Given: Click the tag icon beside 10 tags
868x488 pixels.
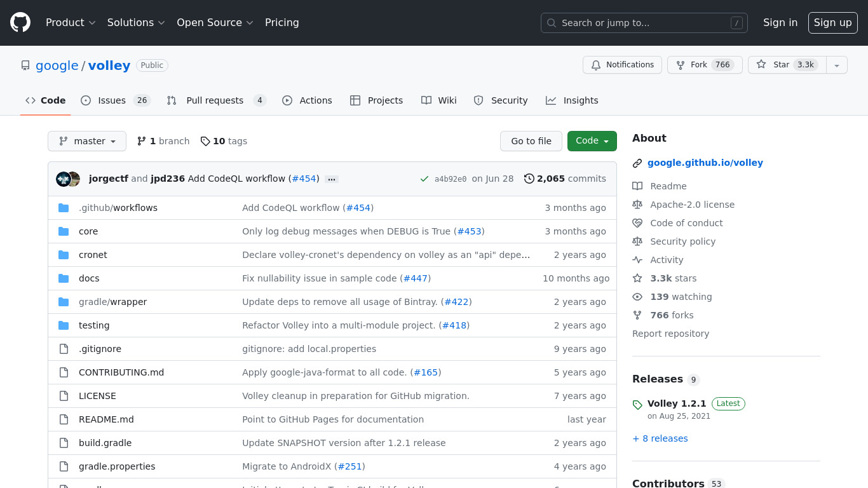Looking at the screenshot, I should (x=205, y=141).
